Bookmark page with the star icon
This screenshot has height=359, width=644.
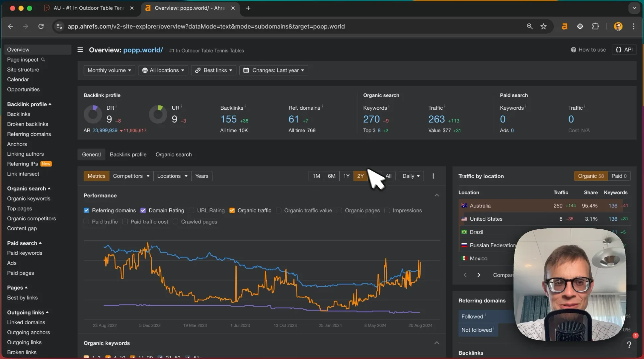point(543,26)
